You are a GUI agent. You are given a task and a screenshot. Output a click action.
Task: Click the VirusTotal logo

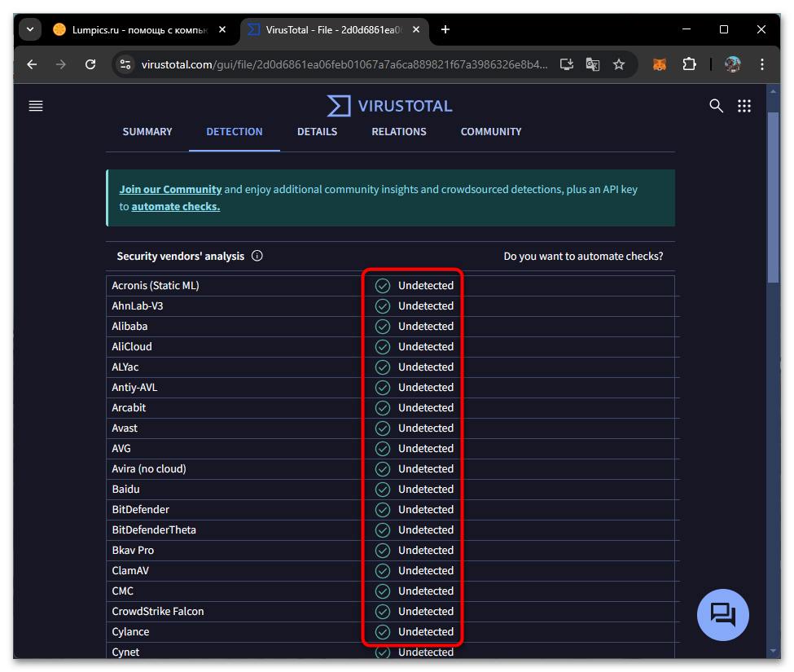point(389,106)
